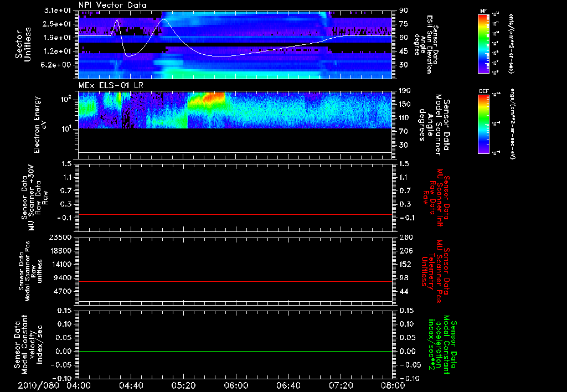Click the '150' scanner angle tick label

(405, 104)
